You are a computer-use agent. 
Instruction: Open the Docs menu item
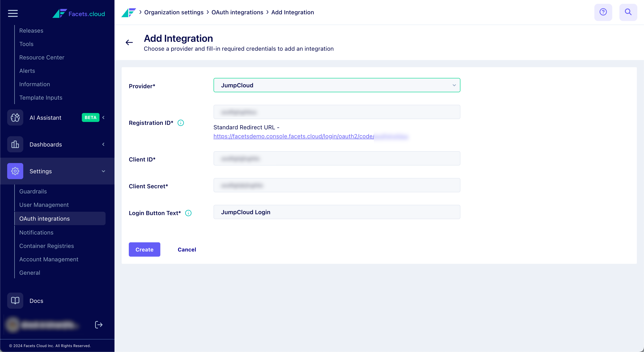[36, 301]
